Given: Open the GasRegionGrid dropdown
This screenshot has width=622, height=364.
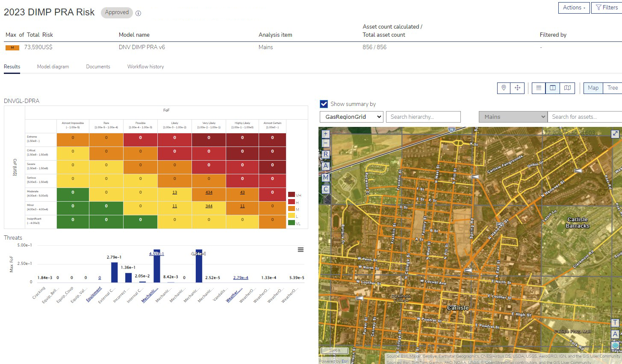Looking at the screenshot, I should [351, 117].
